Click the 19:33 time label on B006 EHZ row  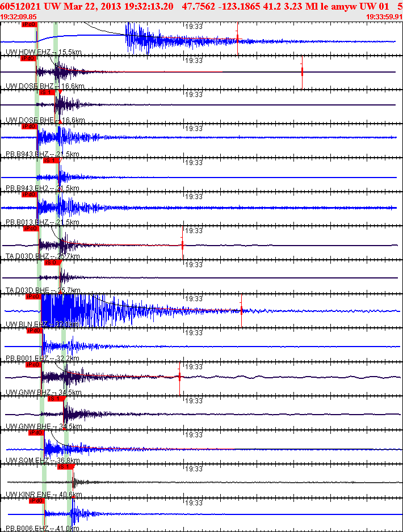194,503
